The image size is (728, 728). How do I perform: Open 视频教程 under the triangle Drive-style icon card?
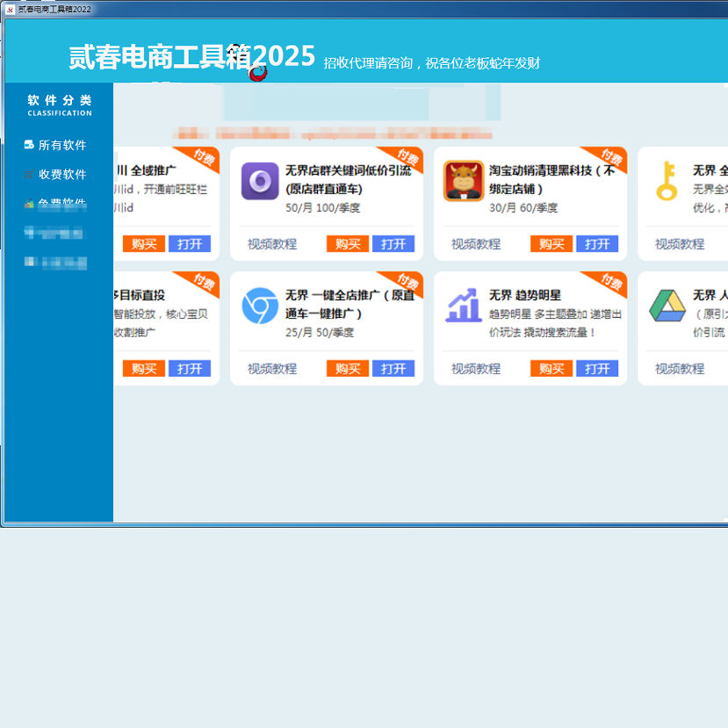click(680, 369)
